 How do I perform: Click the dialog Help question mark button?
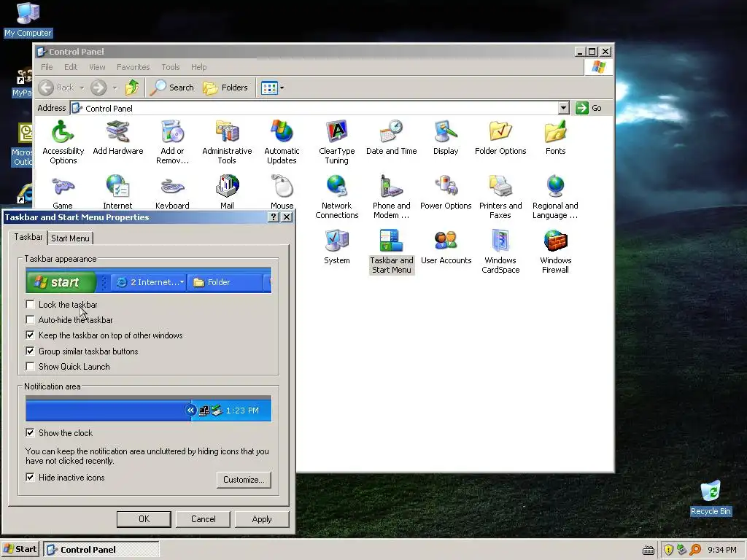[273, 217]
